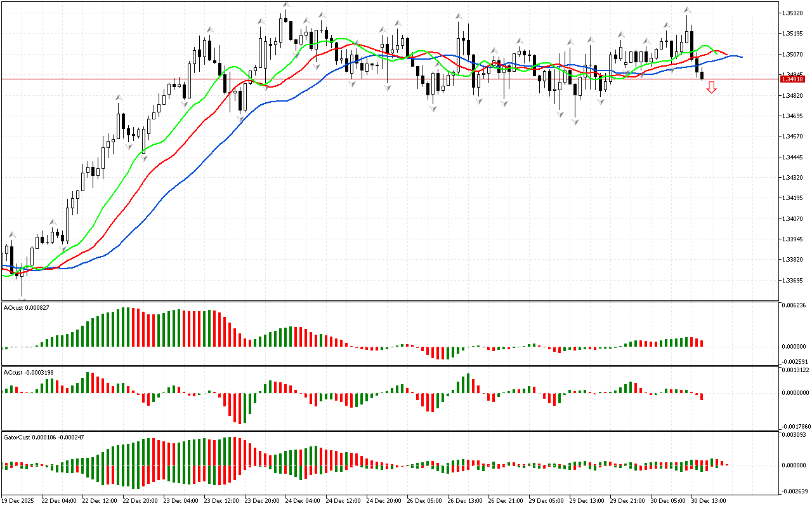Click the red current price label 1.34918
812x508 pixels.
792,79
